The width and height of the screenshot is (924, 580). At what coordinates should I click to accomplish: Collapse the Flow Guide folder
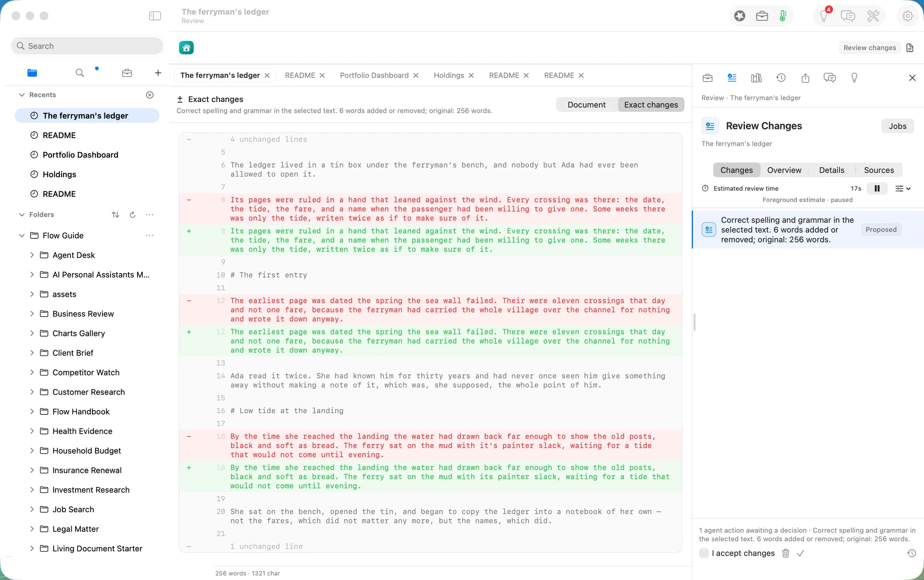22,235
